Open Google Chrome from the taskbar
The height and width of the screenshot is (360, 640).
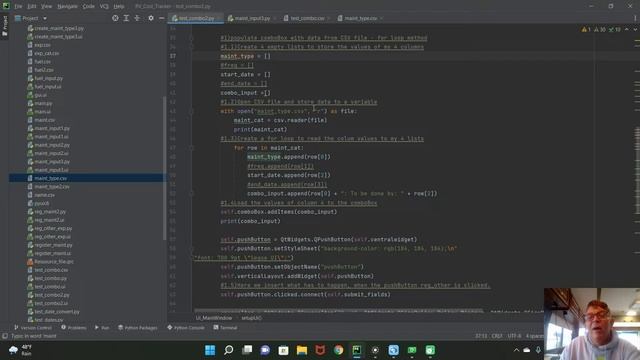[338, 350]
